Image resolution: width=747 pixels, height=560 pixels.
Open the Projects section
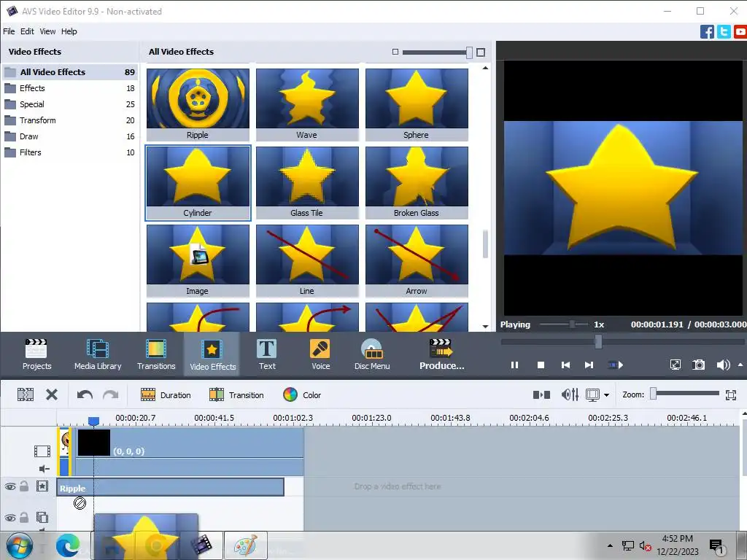36,354
